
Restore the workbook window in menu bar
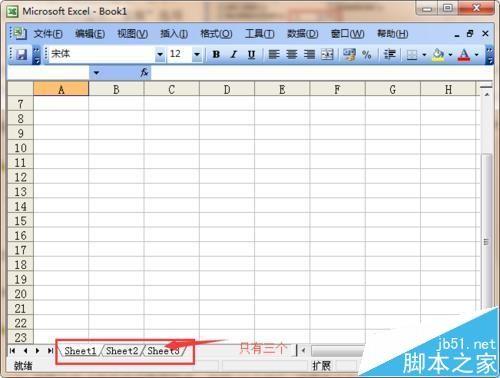coord(470,33)
